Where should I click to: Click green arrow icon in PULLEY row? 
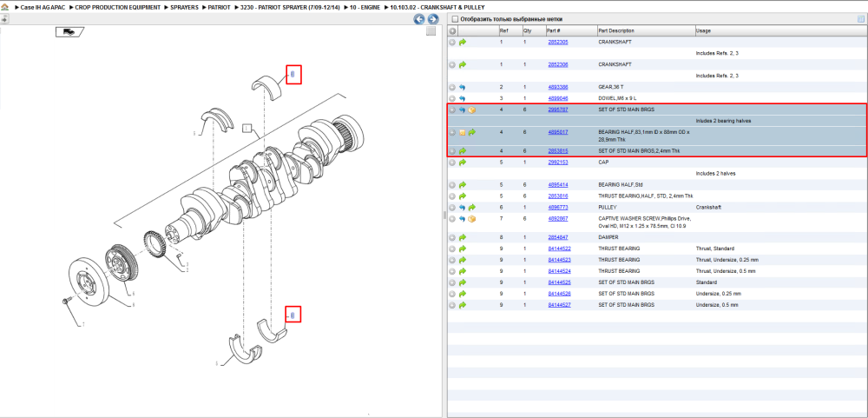click(472, 208)
